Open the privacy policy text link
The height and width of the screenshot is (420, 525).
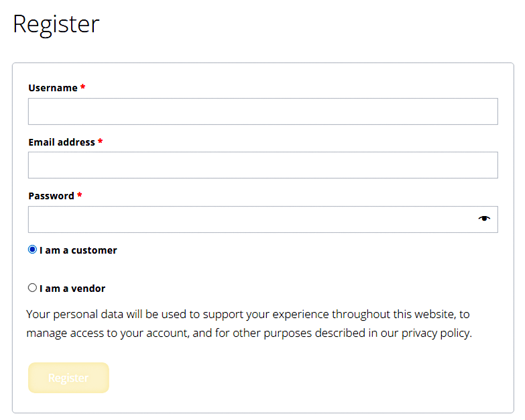(436, 333)
